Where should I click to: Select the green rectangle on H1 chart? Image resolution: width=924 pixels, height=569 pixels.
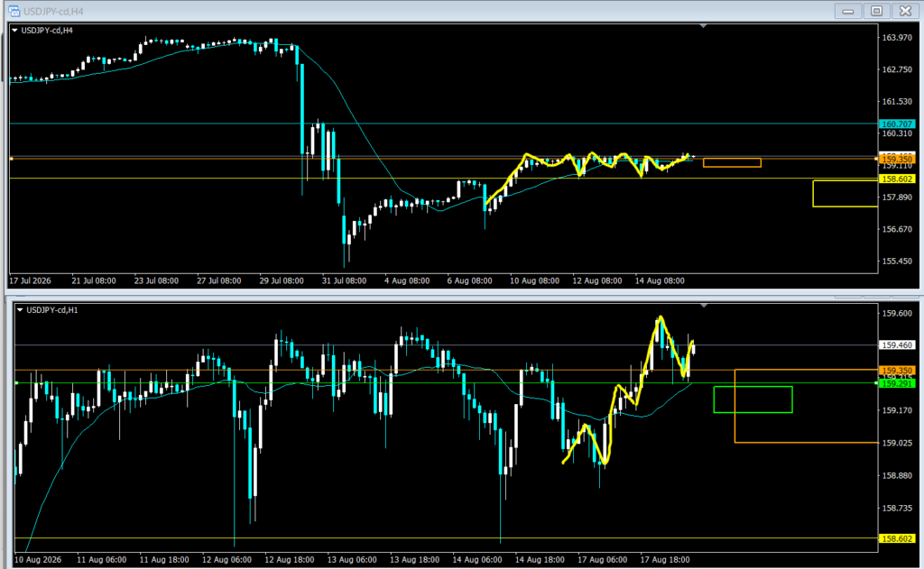tap(753, 399)
